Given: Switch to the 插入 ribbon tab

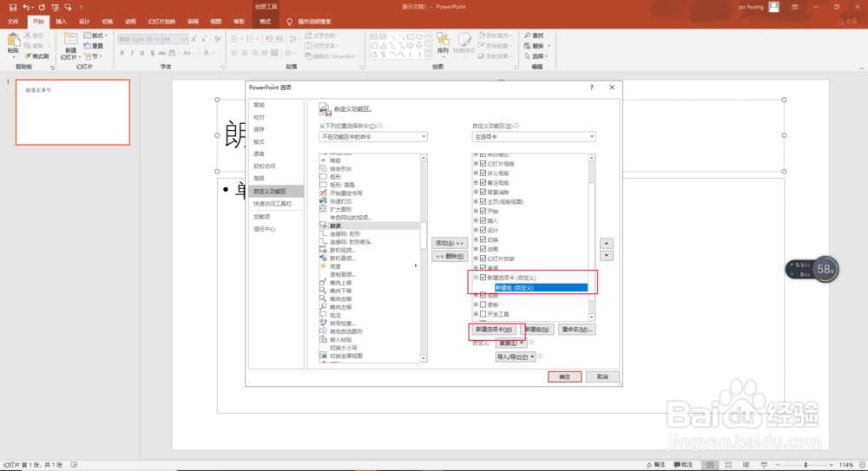Looking at the screenshot, I should click(x=61, y=22).
